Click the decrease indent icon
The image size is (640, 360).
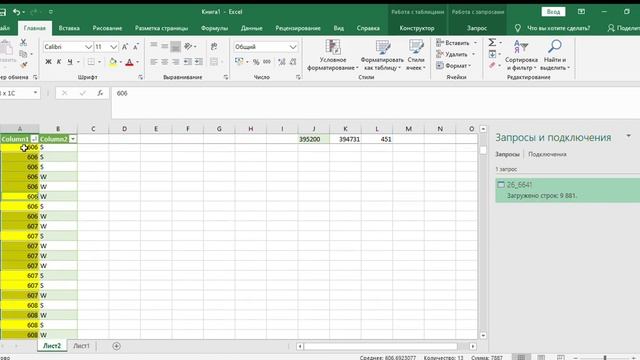(187, 62)
